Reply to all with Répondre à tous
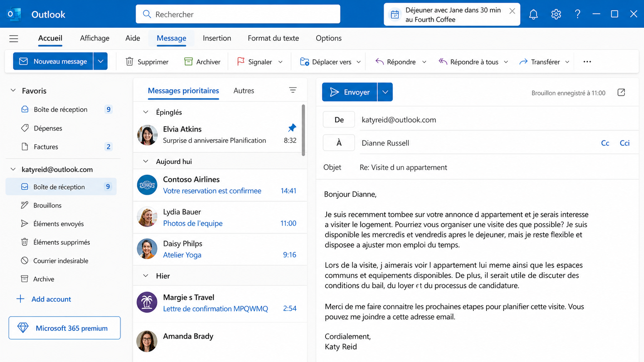 coord(468,62)
